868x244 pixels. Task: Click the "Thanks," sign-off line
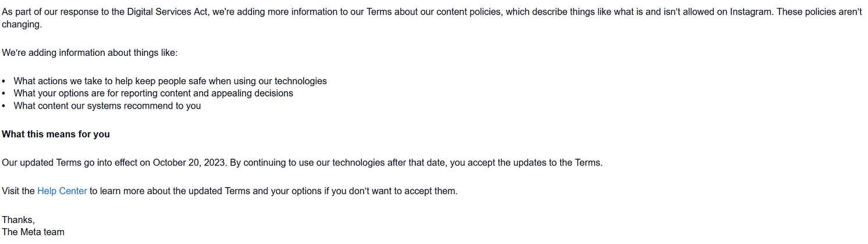click(x=18, y=220)
